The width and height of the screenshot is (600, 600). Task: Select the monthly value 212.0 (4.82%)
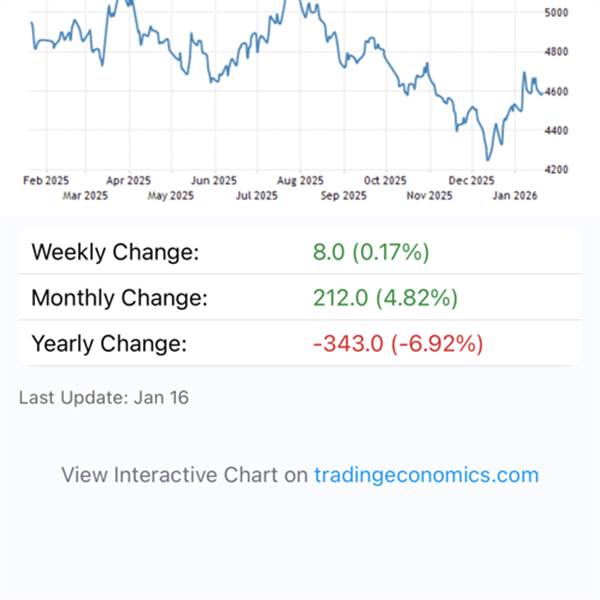tap(385, 297)
